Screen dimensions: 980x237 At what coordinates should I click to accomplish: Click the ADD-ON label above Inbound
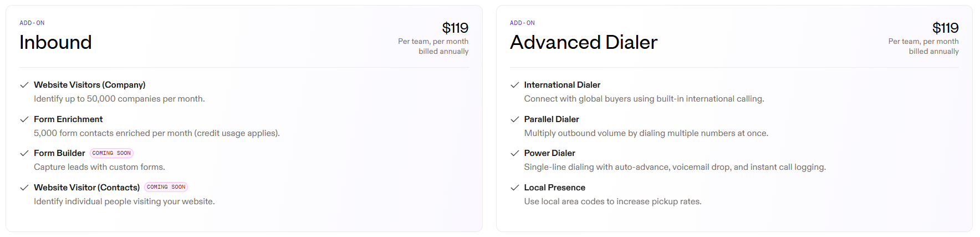[32, 23]
